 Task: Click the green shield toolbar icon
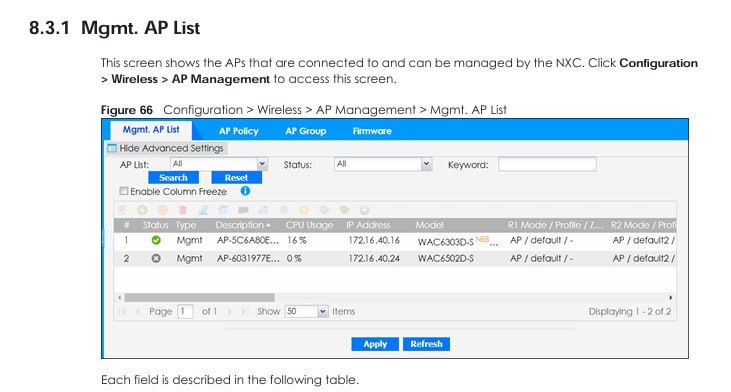pos(345,210)
